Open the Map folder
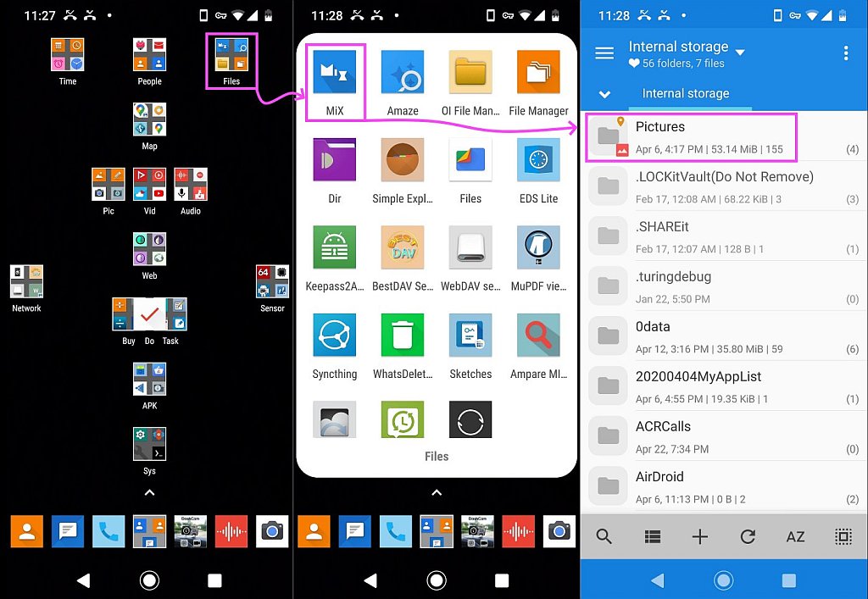This screenshot has width=868, height=599. (x=149, y=119)
